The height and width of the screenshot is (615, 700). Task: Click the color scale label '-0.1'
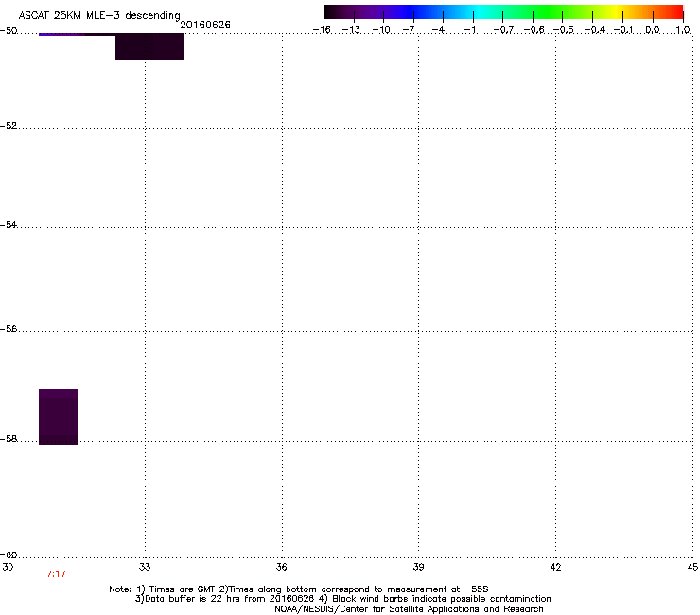pos(623,30)
